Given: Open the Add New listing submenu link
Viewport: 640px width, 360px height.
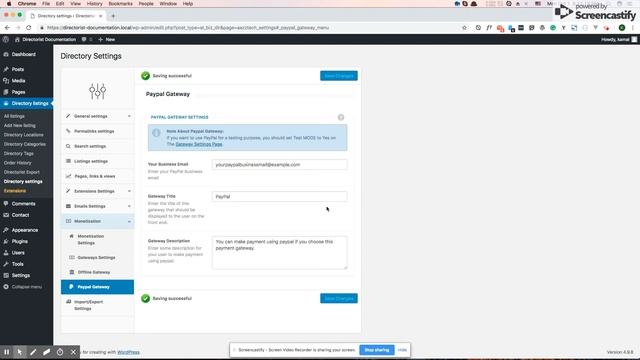Looking at the screenshot, I should [x=20, y=126].
